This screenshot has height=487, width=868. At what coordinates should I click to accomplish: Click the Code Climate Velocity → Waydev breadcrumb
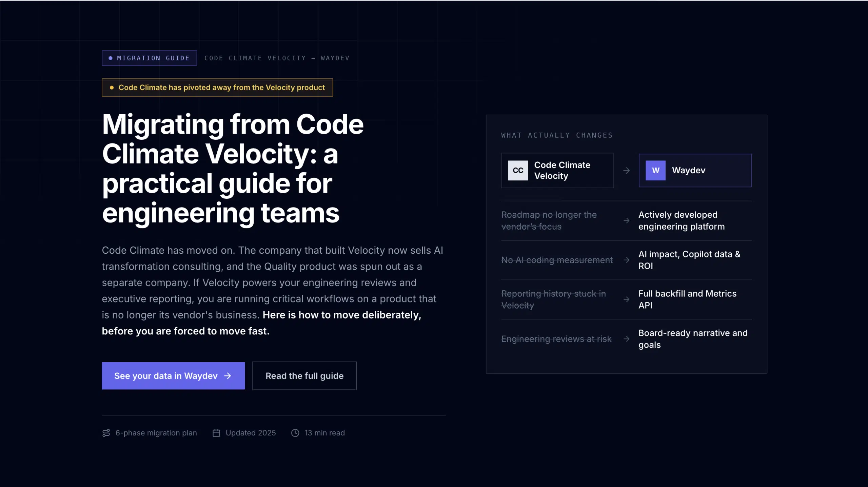[277, 58]
